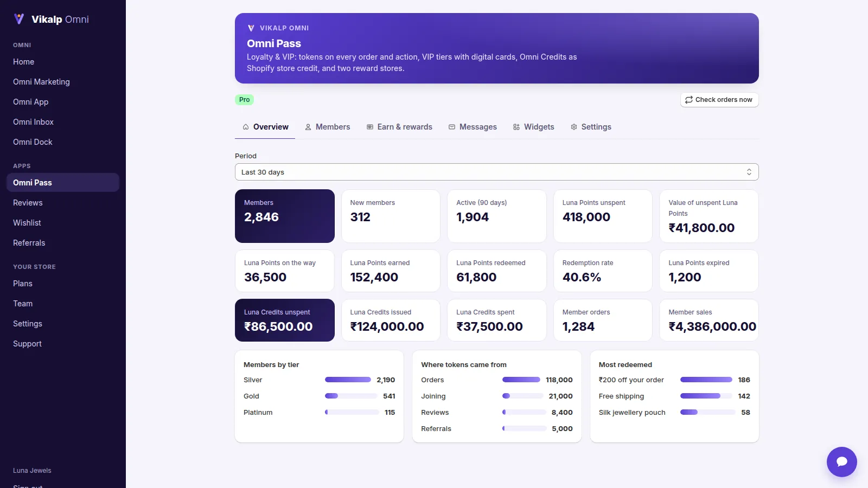This screenshot has width=868, height=488.
Task: Click the Members 2,846 stat card
Action: coord(285,216)
